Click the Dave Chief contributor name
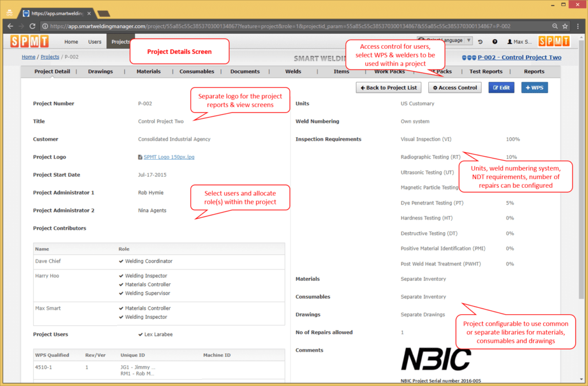 [48, 261]
